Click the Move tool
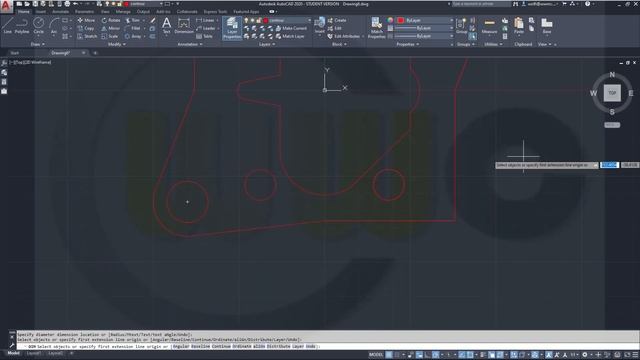This screenshot has width=640, height=360. (86, 20)
